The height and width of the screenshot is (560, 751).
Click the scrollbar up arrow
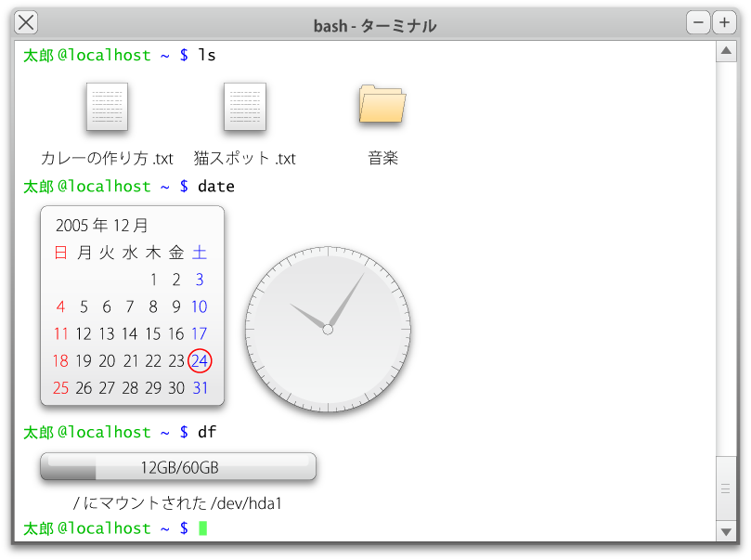click(727, 51)
